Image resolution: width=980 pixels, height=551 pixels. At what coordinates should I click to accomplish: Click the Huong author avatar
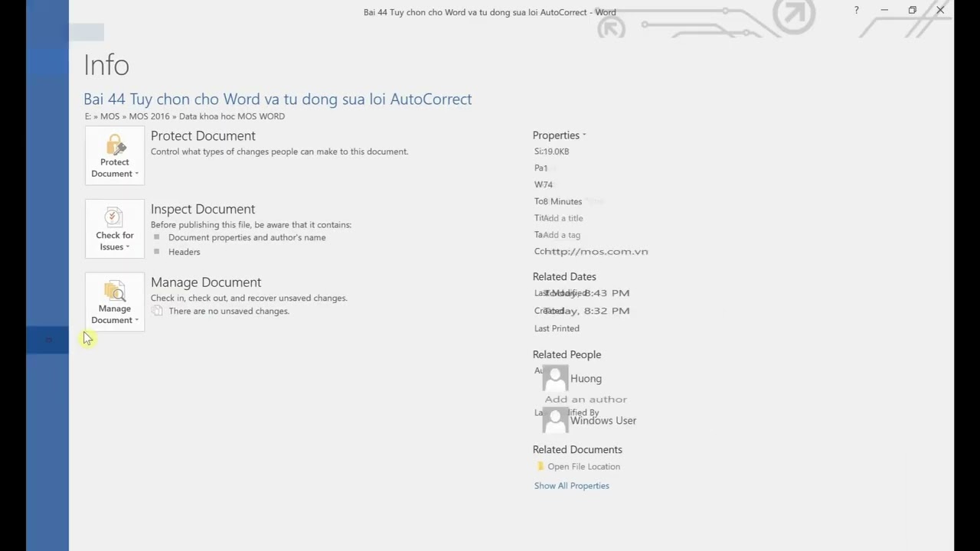555,378
